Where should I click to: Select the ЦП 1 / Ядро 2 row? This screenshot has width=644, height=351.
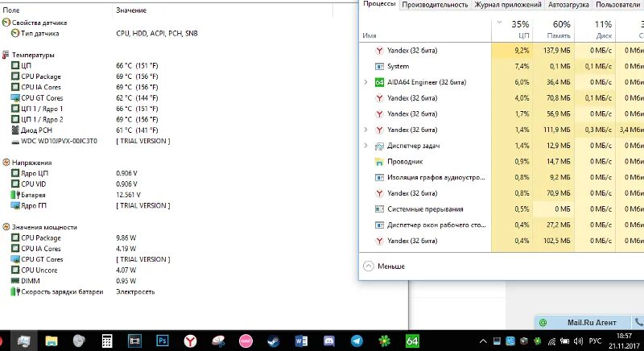coord(85,119)
